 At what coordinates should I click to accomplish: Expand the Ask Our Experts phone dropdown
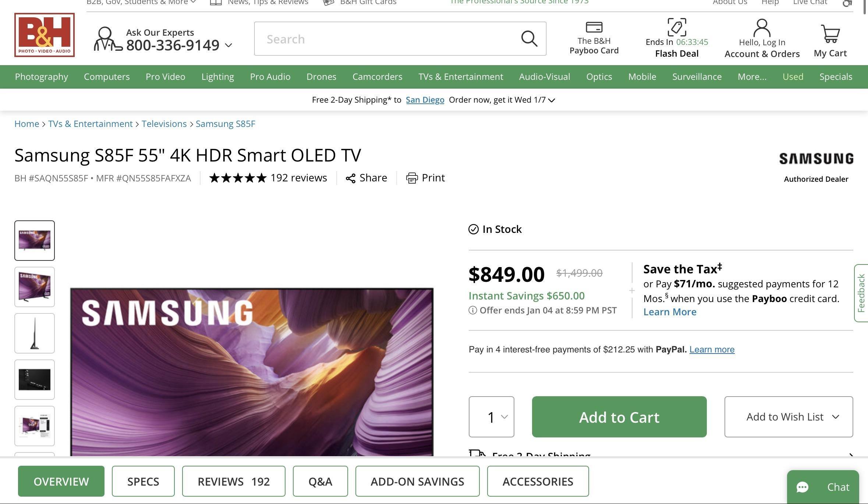pos(228,45)
